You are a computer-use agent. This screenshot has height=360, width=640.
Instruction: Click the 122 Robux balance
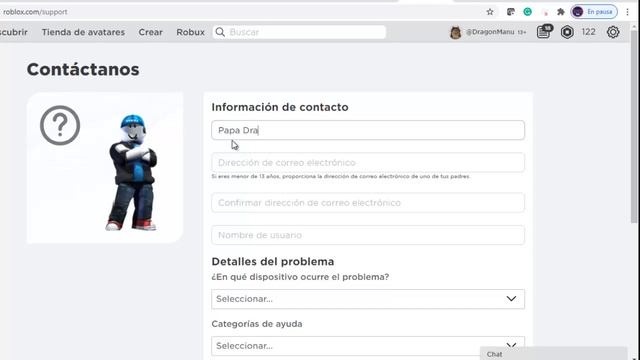(588, 32)
